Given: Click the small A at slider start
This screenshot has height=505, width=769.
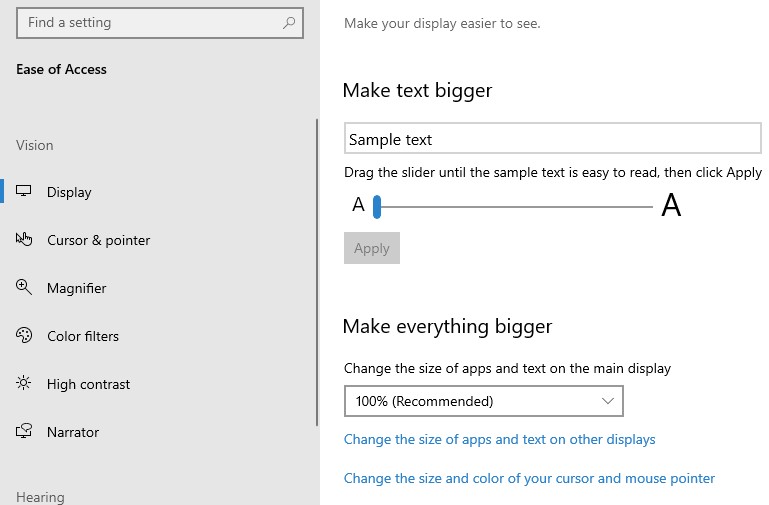Looking at the screenshot, I should click(358, 206).
